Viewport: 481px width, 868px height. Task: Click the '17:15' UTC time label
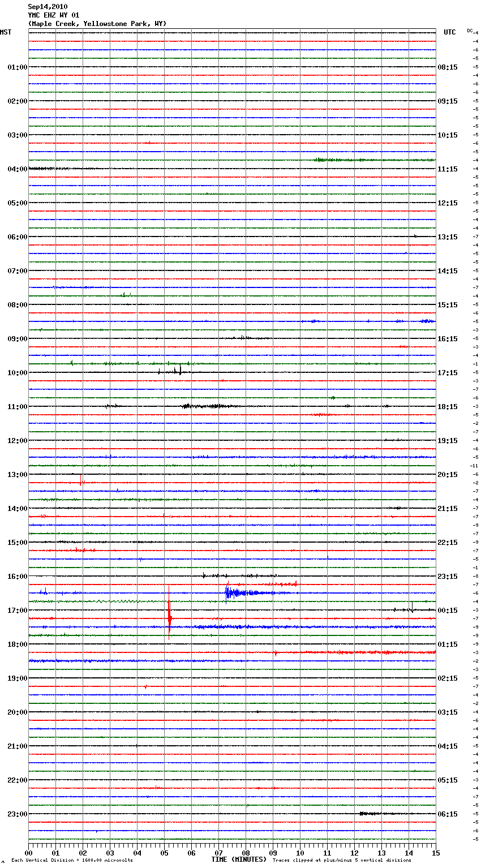[x=448, y=373]
